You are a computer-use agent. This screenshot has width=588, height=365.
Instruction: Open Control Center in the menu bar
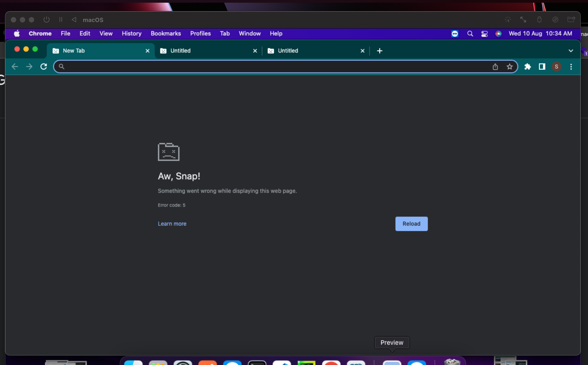pos(484,33)
